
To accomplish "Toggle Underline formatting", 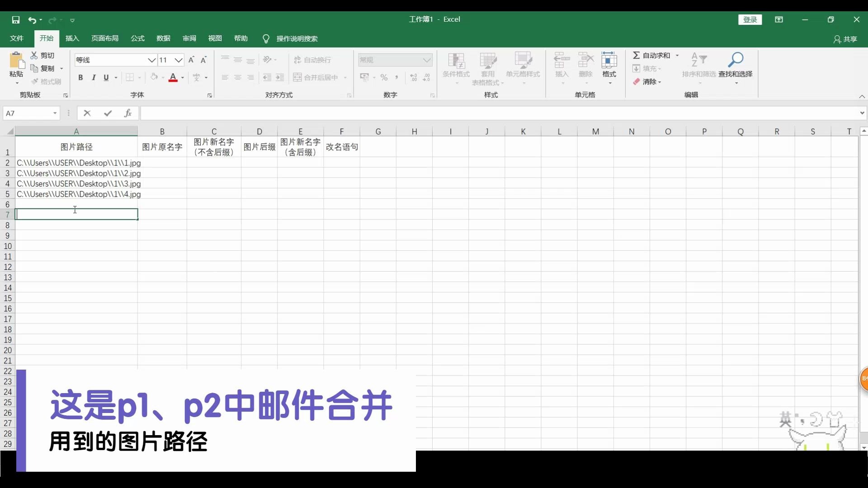I will pos(106,77).
